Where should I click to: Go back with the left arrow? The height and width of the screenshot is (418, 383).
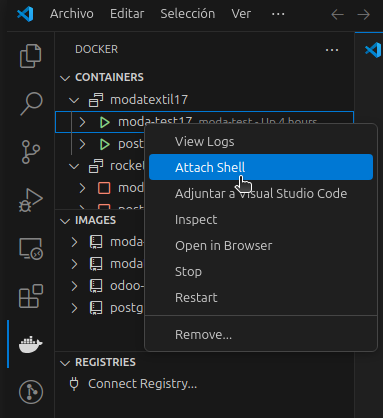tap(337, 14)
